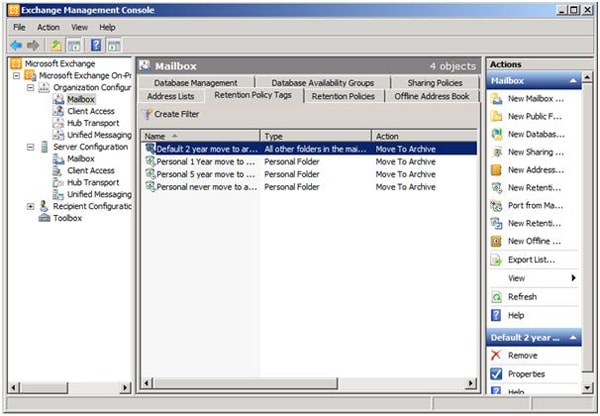This screenshot has height=416, width=600.
Task: Collapse the Organization Configuration node
Action: click(31, 87)
